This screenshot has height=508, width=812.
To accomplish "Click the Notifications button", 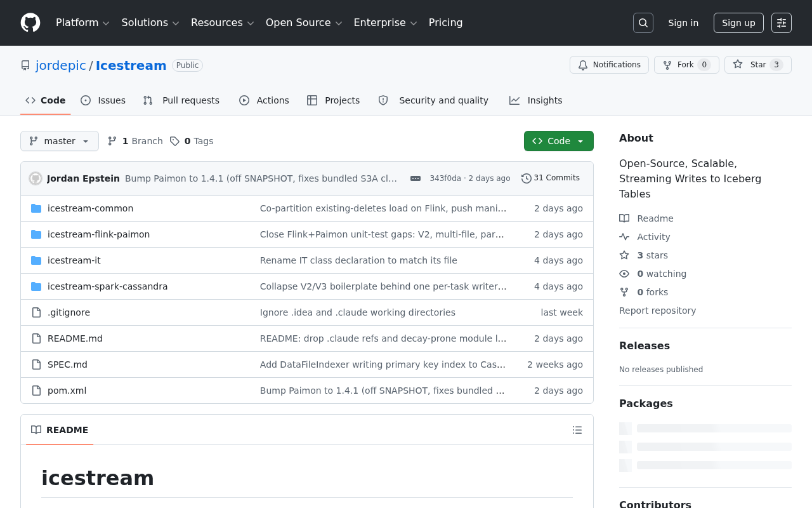I will 609,65.
